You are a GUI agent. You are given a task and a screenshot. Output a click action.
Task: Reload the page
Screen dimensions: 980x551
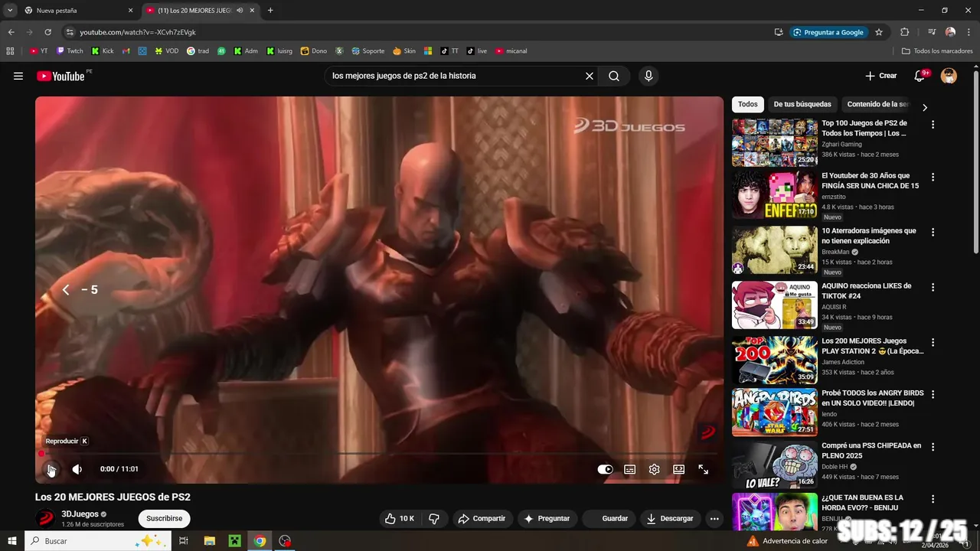pyautogui.click(x=47, y=32)
